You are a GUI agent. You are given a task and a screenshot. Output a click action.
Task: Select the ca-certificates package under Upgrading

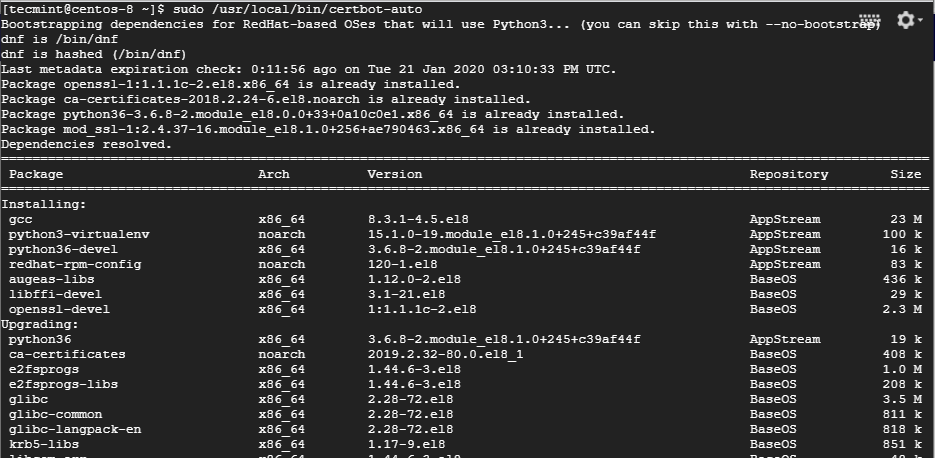coord(67,354)
